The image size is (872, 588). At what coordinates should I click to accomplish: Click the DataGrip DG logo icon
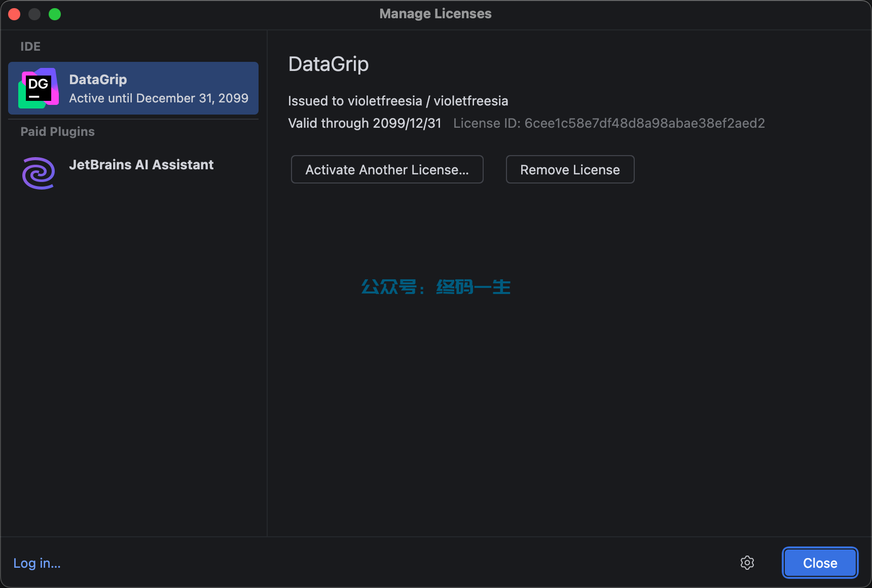(39, 88)
